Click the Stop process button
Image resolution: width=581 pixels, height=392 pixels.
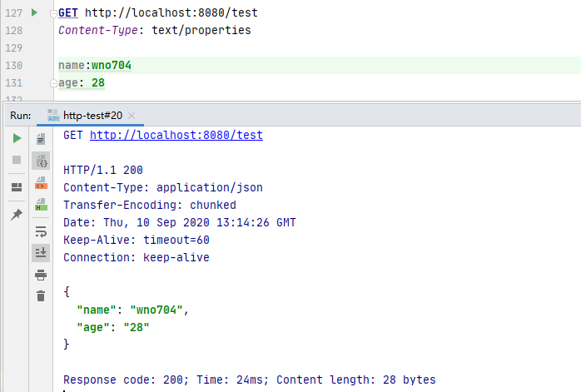click(16, 159)
